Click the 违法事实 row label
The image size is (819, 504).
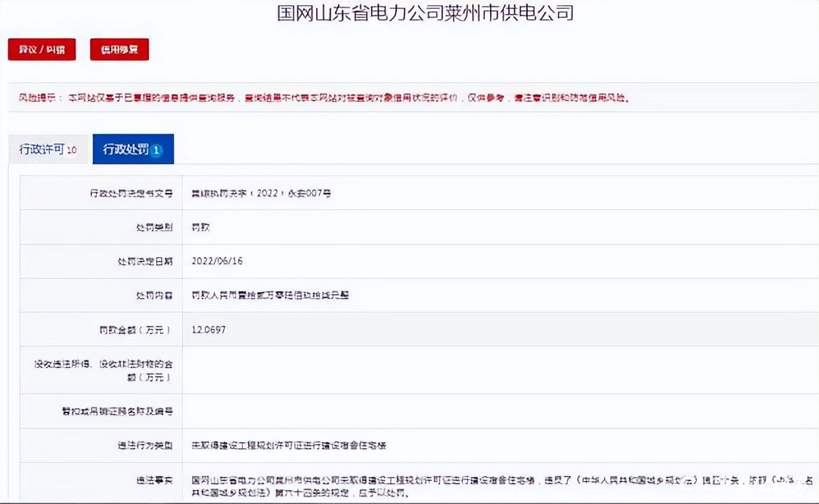click(154, 479)
